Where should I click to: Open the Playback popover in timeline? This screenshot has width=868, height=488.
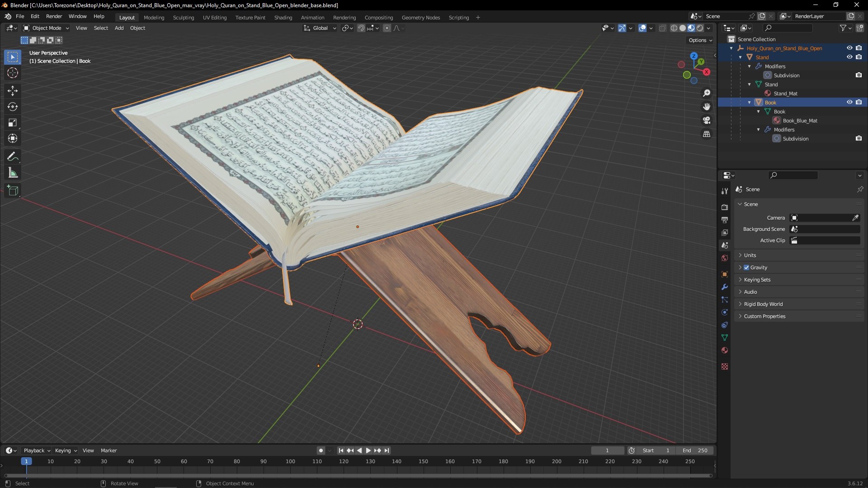pos(37,450)
